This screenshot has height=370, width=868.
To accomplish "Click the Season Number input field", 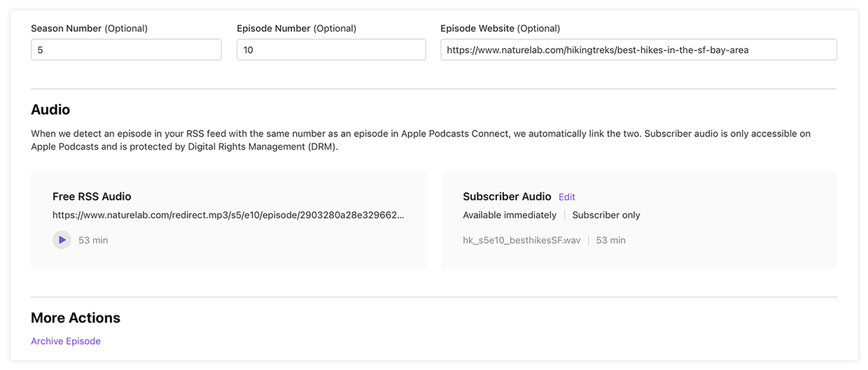I will [x=126, y=50].
